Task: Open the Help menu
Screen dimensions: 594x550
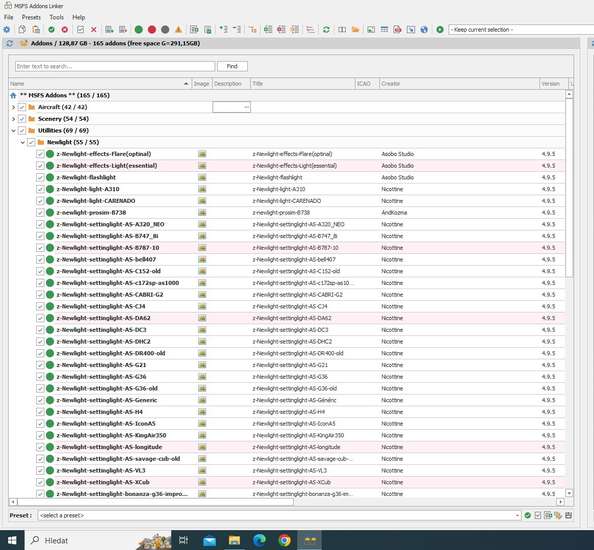Action: (x=78, y=17)
